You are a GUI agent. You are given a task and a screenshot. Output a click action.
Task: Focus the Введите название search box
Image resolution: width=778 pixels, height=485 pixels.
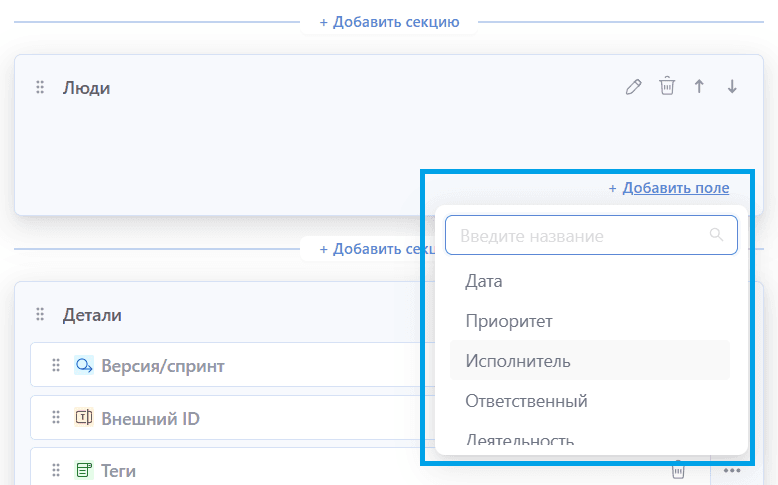(x=580, y=236)
